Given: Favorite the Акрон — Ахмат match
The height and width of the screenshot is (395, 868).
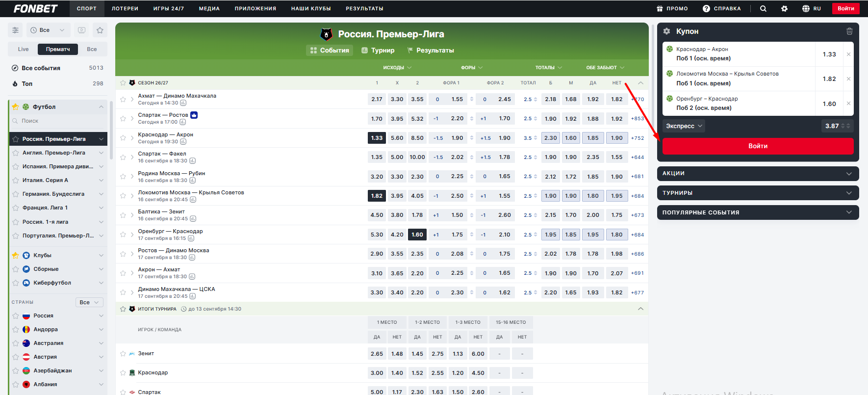Looking at the screenshot, I should 123,273.
